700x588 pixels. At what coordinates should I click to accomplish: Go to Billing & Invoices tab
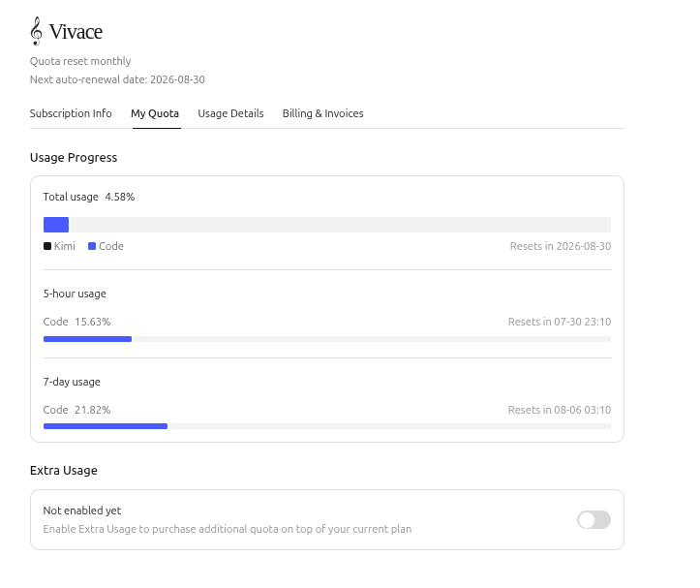[x=322, y=113]
